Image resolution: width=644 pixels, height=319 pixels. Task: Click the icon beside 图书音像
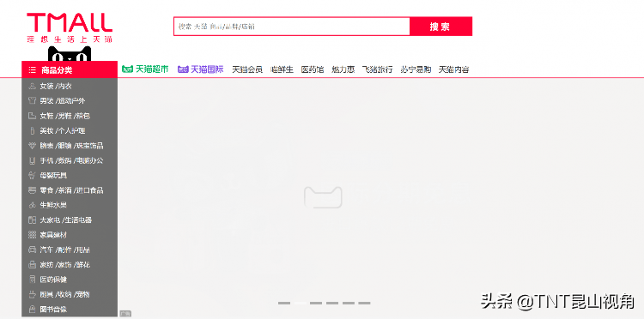[32, 310]
